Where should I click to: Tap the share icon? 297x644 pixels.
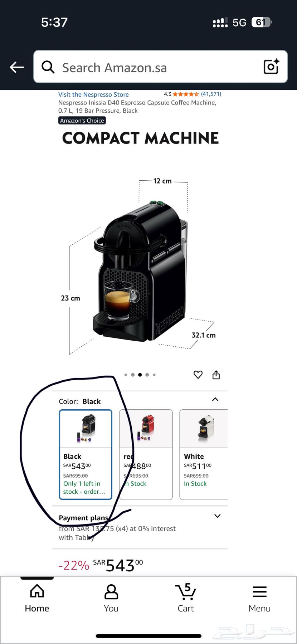[x=216, y=375]
